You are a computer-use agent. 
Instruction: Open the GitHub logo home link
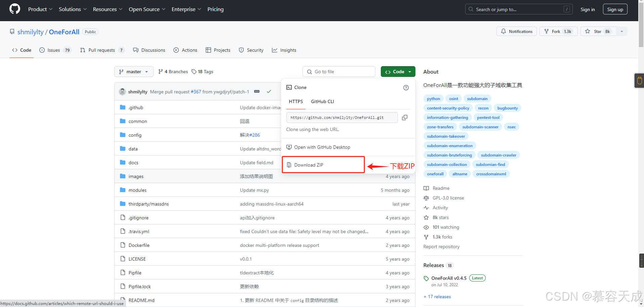pos(15,9)
